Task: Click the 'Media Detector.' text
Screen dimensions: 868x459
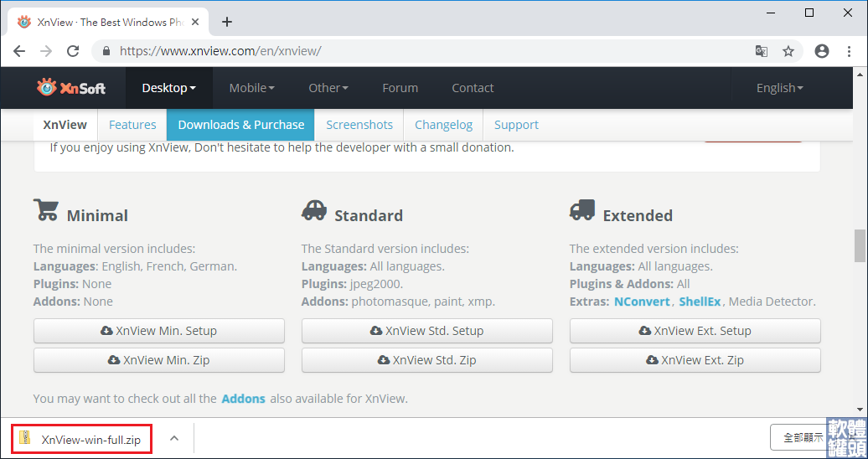Action: 774,302
